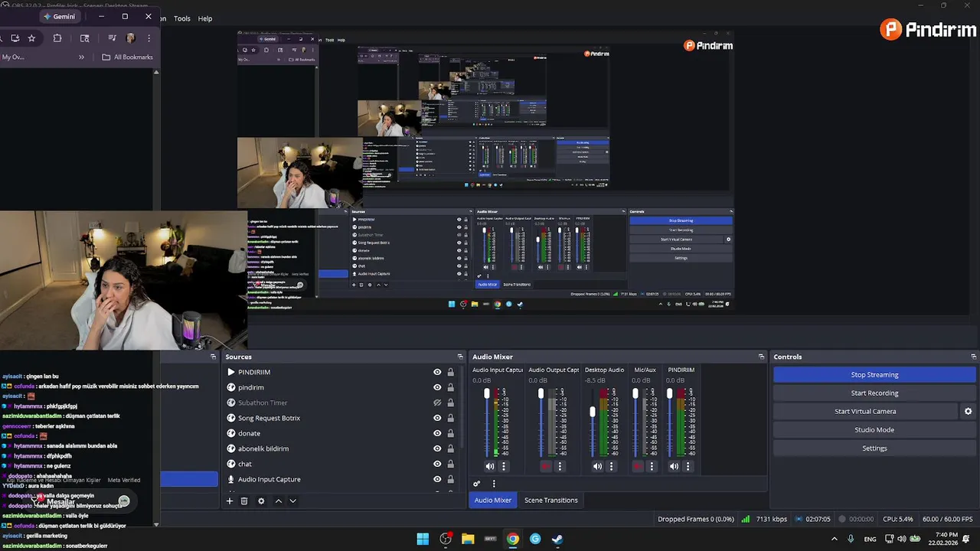This screenshot has width=980, height=551.
Task: Click Mic/Aux volume slider handle
Action: pos(635,393)
